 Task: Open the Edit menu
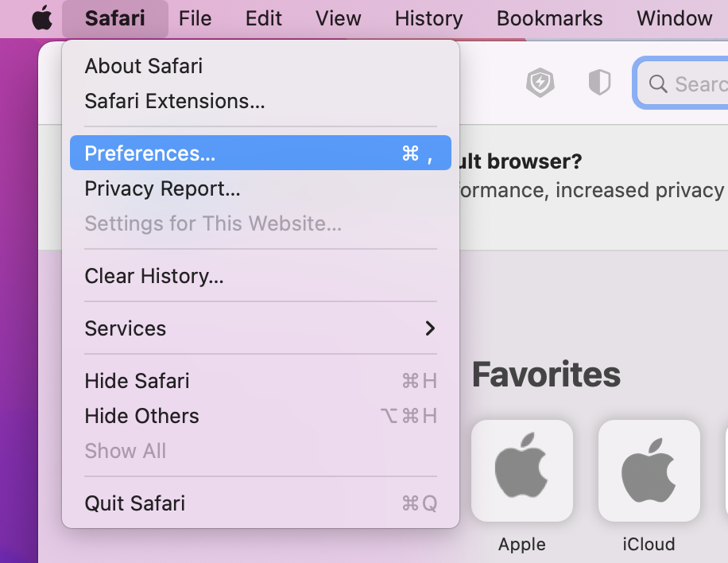pos(264,18)
